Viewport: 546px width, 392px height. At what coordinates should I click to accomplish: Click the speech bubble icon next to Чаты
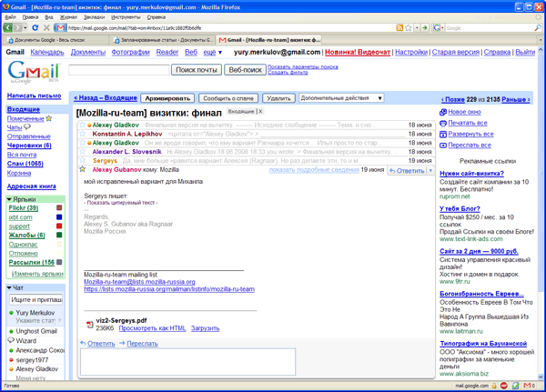point(27,126)
